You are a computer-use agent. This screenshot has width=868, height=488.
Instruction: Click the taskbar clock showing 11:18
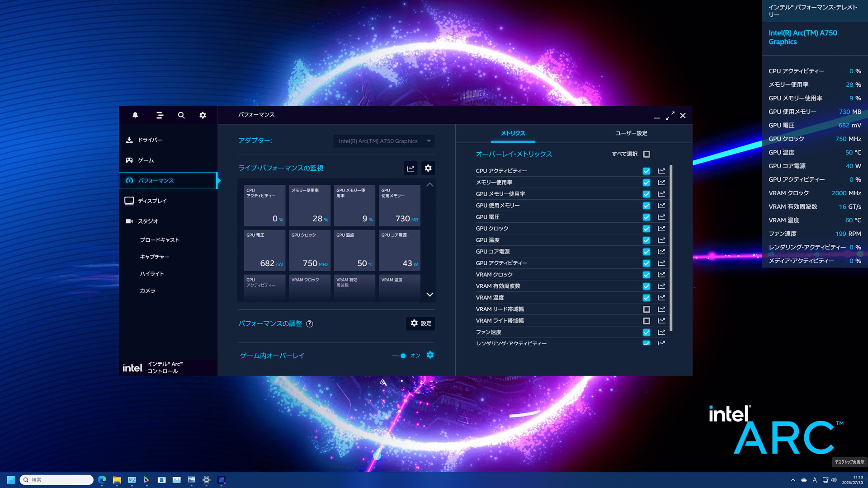click(853, 480)
